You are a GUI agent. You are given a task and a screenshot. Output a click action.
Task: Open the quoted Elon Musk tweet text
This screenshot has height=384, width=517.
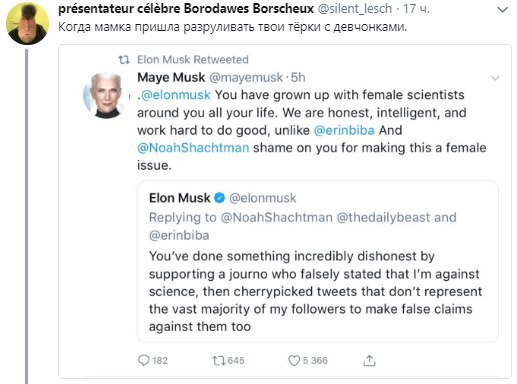click(x=315, y=291)
